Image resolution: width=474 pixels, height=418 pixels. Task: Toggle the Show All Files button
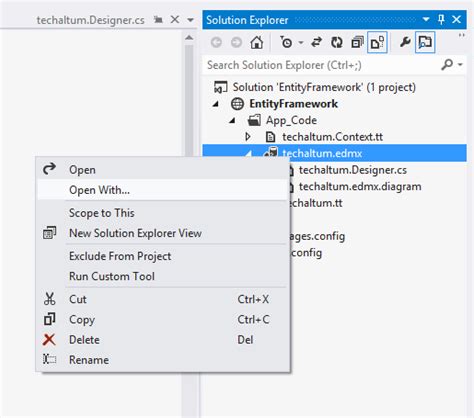[x=377, y=42]
